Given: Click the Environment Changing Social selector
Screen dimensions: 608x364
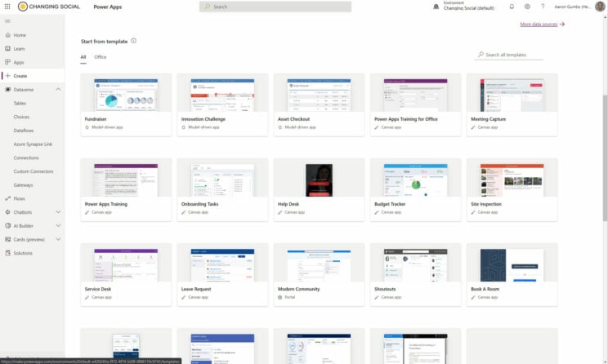Looking at the screenshot, I should click(x=463, y=6).
